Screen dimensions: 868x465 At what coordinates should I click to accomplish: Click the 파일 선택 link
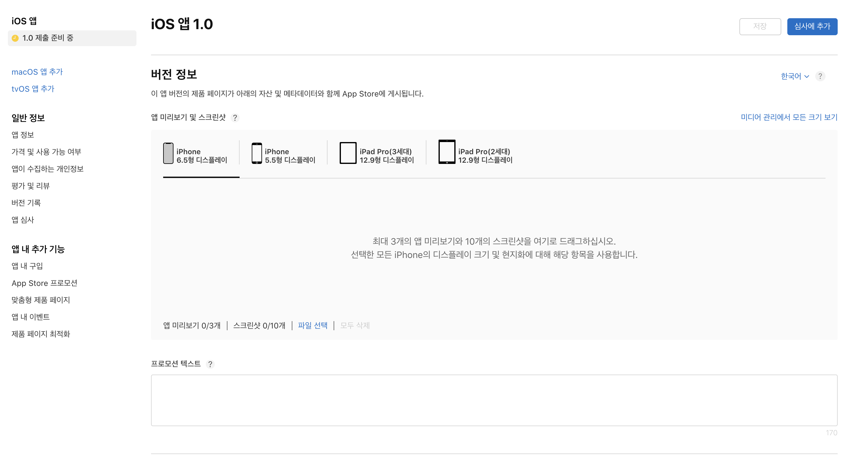click(x=312, y=325)
